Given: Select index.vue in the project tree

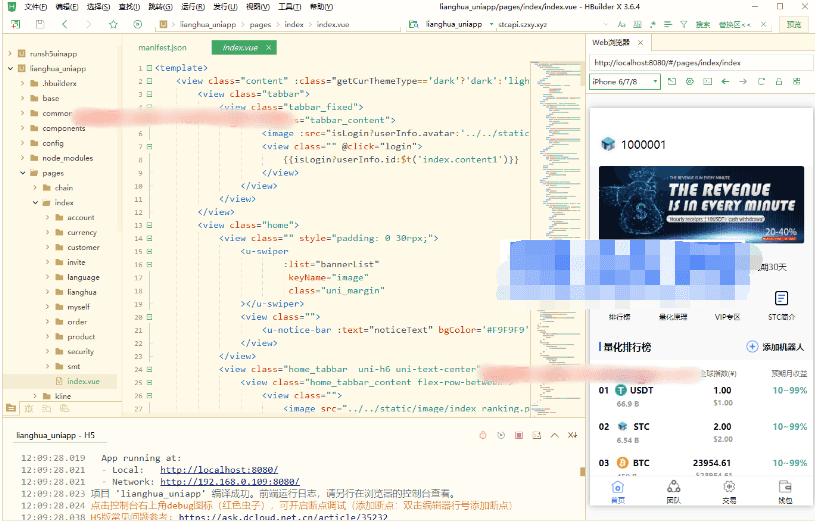Looking at the screenshot, I should pyautogui.click(x=83, y=381).
